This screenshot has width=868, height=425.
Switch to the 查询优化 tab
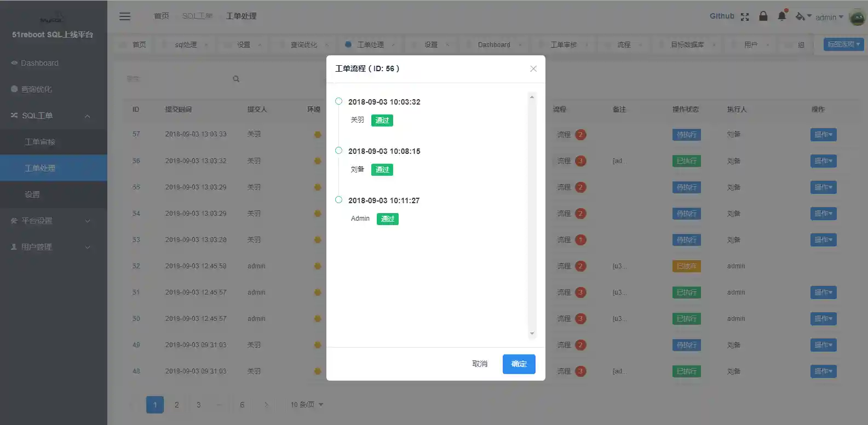[x=304, y=45]
